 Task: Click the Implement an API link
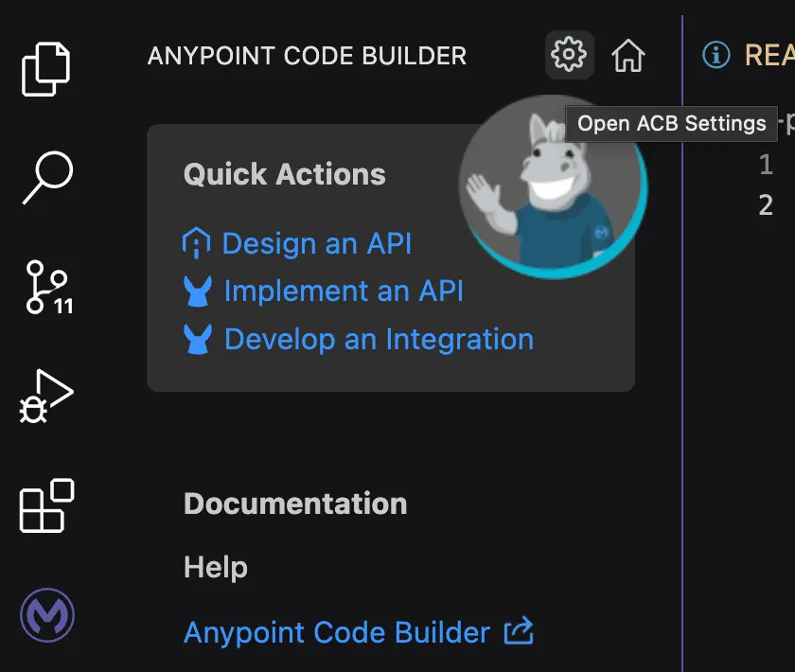point(344,292)
